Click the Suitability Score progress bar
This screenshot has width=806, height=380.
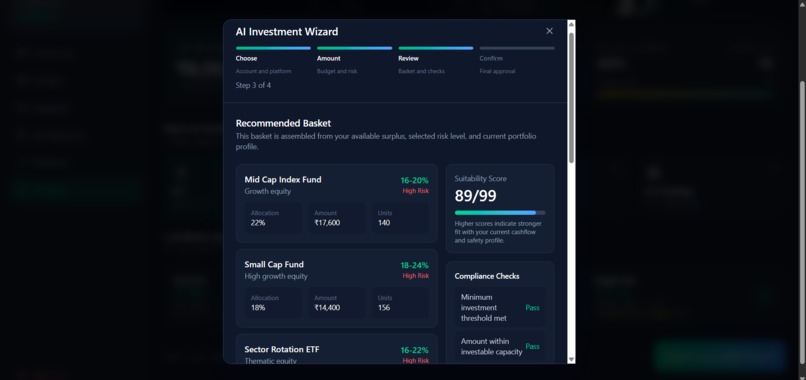point(500,212)
